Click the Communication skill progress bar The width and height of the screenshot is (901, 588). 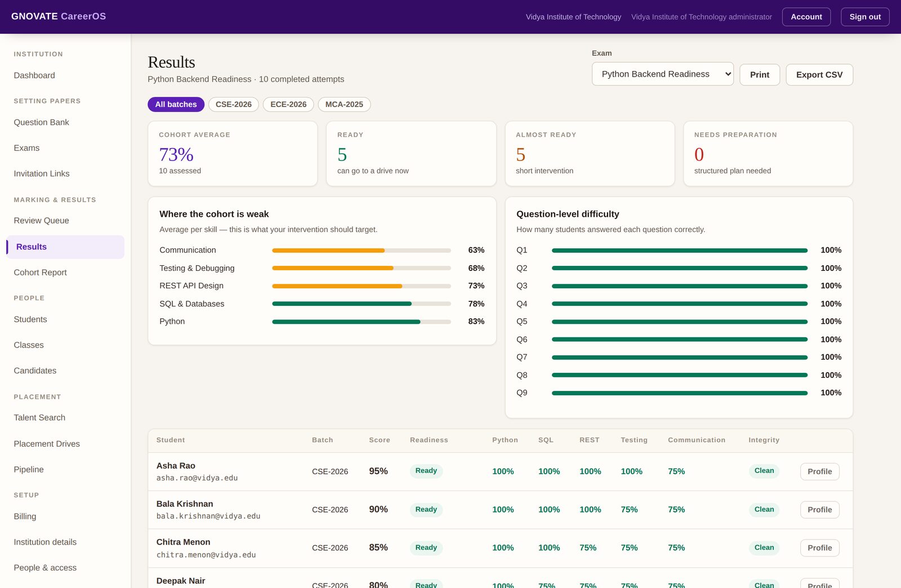click(x=362, y=250)
